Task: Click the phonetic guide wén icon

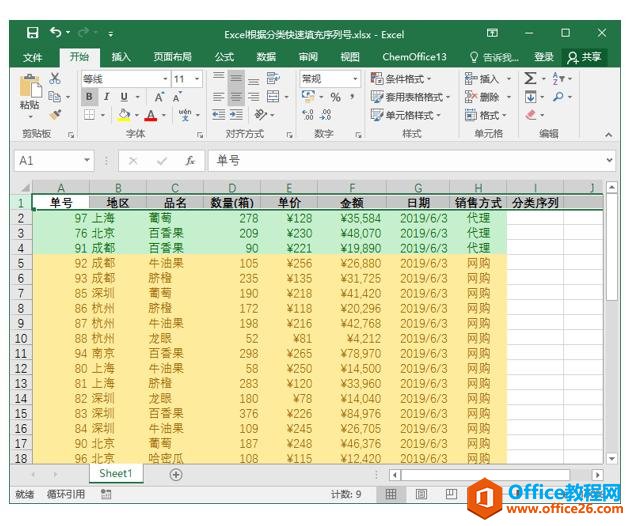Action: (185, 115)
